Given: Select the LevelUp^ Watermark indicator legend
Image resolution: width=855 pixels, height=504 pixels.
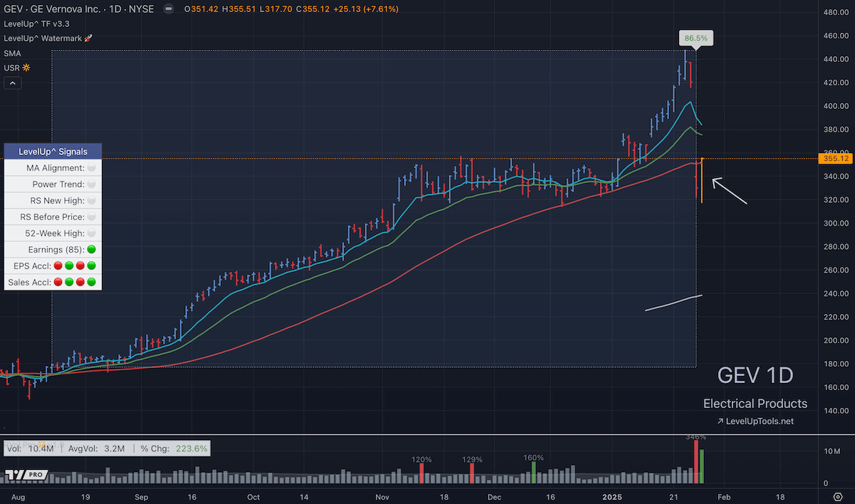Looking at the screenshot, I should click(48, 38).
